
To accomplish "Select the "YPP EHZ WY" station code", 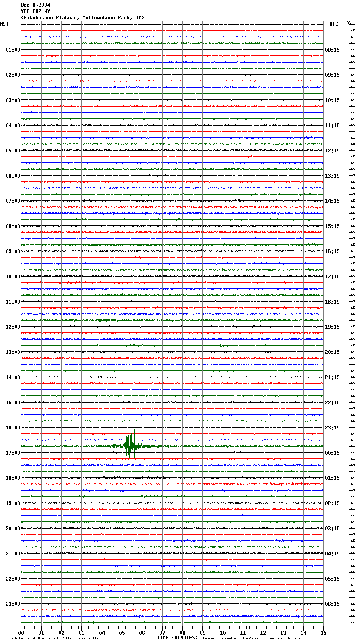I will (36, 11).
